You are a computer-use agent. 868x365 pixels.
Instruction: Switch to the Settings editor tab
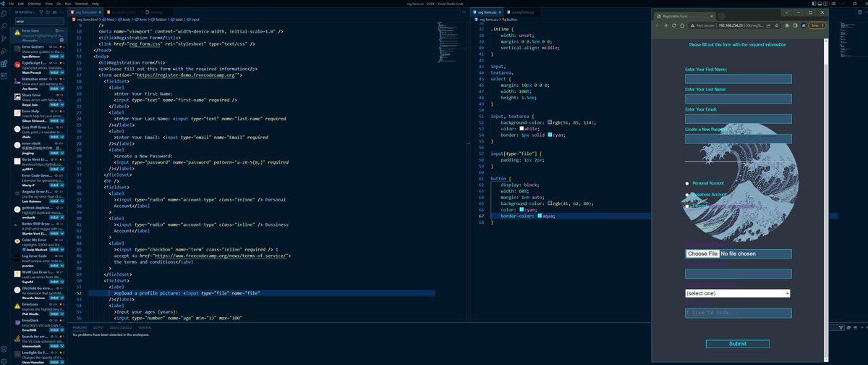155,12
